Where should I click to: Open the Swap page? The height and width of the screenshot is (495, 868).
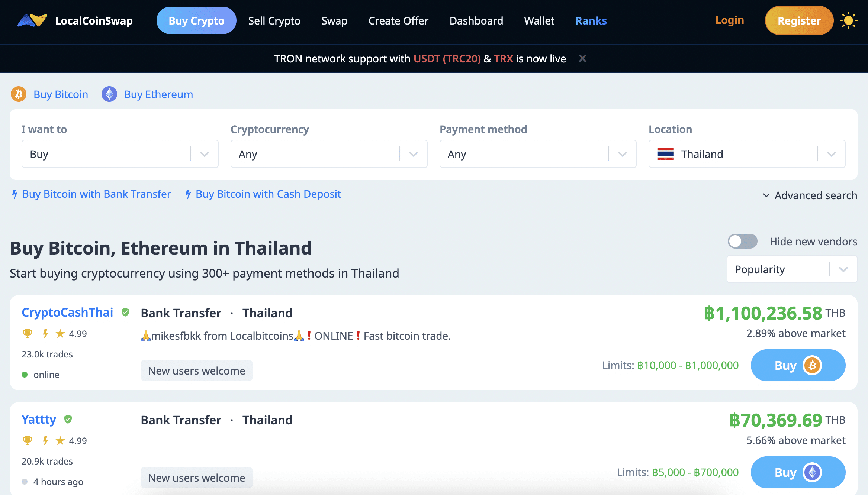tap(334, 20)
